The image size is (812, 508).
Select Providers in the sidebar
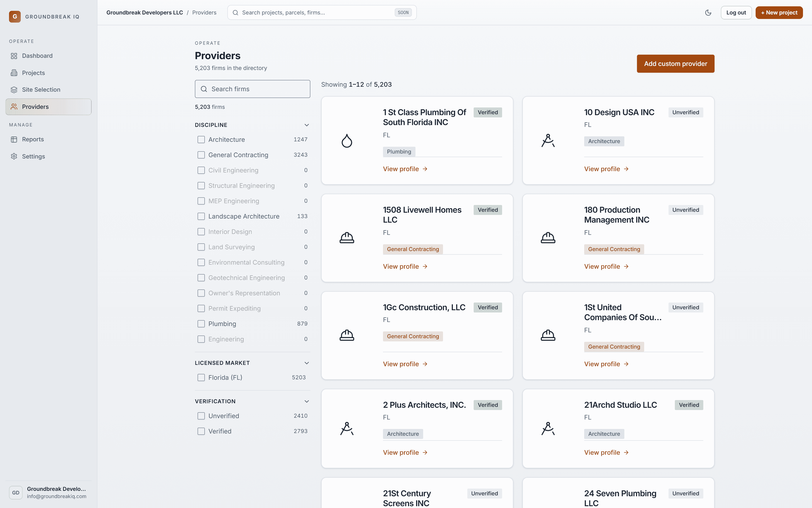tap(48, 107)
